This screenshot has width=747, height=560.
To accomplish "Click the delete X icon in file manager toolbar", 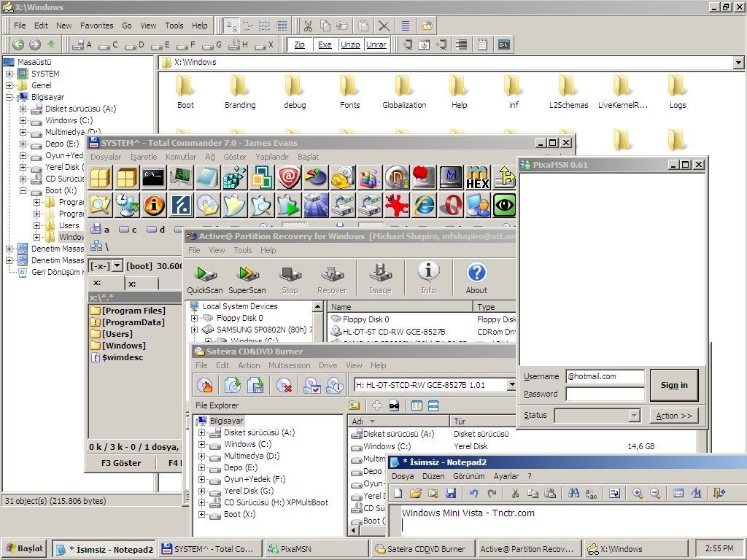I will (384, 26).
